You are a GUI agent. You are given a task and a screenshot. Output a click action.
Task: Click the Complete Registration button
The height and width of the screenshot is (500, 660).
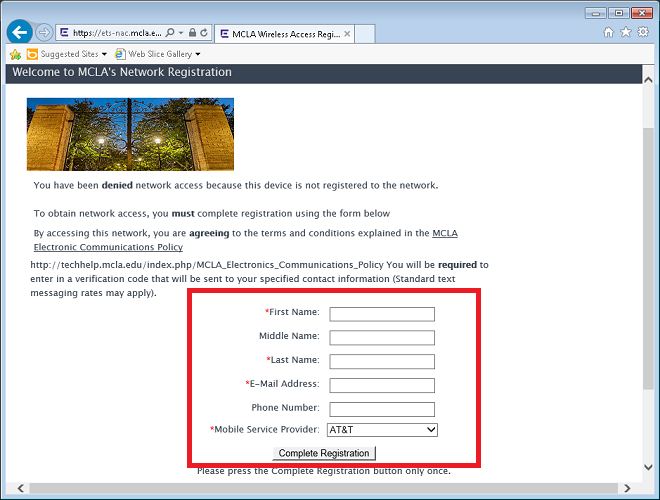[324, 453]
